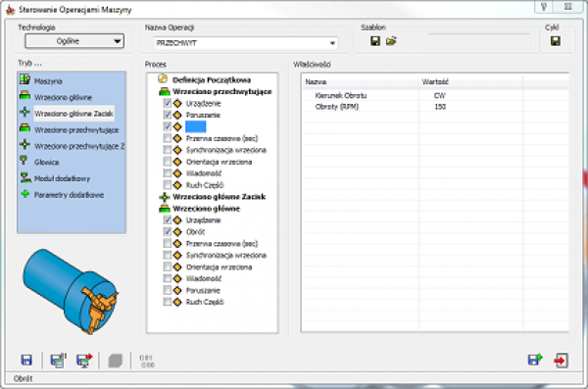The image size is (588, 389).
Task: Click the CW value cell
Action: [x=439, y=95]
